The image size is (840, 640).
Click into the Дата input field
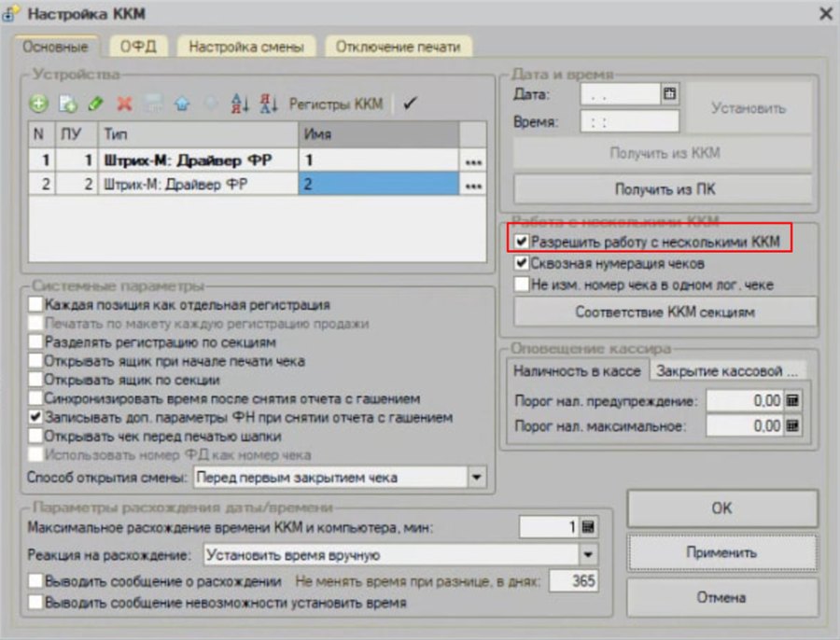click(x=621, y=94)
